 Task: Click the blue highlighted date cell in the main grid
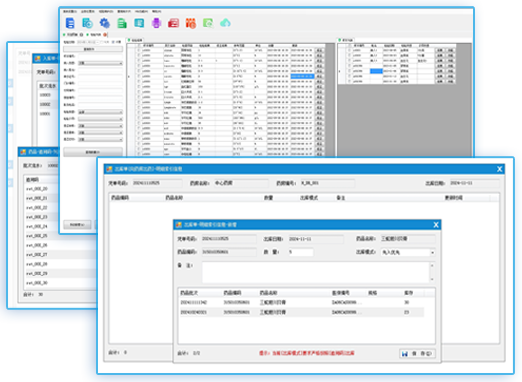302,76
